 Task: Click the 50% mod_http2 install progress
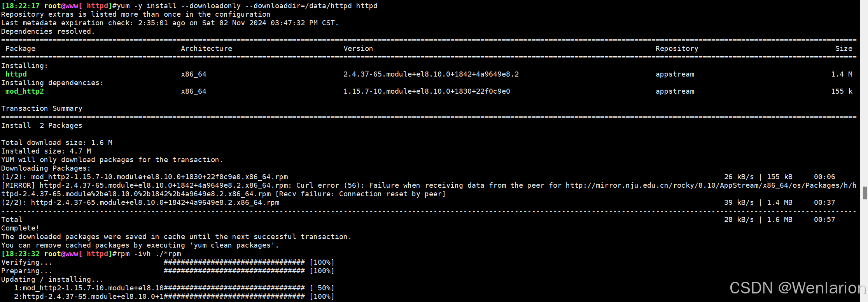249,288
